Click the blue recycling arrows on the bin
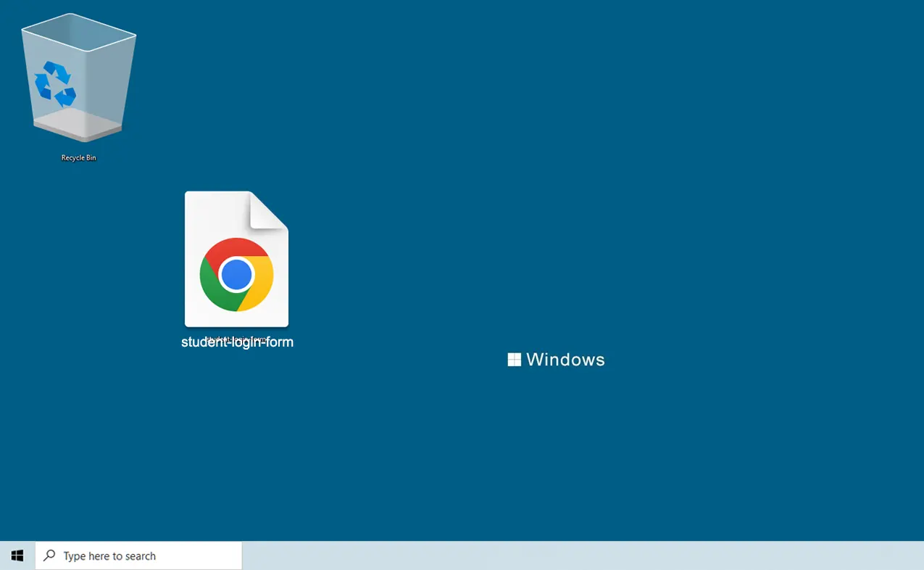Image resolution: width=924 pixels, height=570 pixels. coord(56,84)
